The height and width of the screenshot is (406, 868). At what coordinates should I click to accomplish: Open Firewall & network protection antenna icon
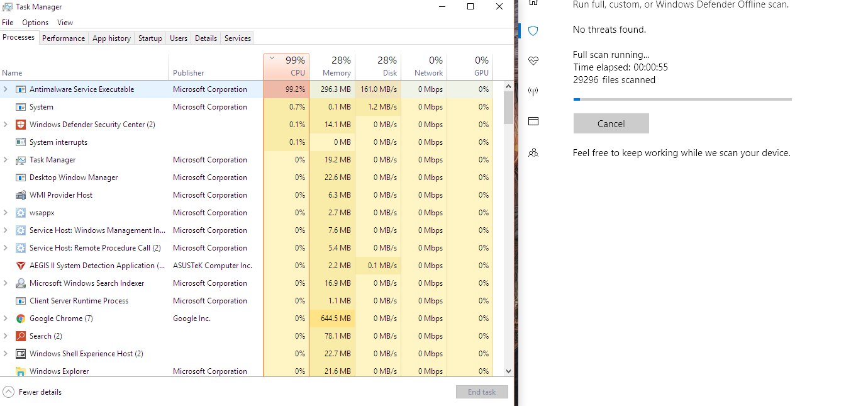coord(533,91)
